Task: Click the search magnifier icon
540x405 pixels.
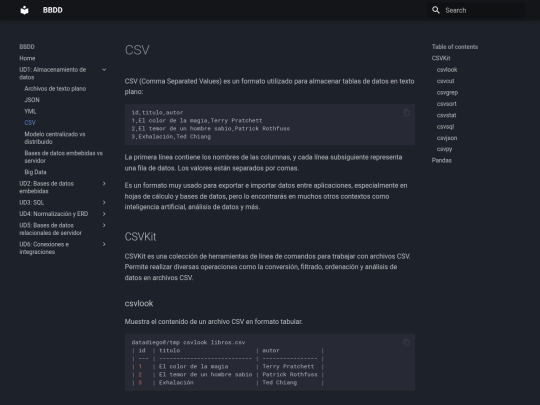Action: point(436,10)
